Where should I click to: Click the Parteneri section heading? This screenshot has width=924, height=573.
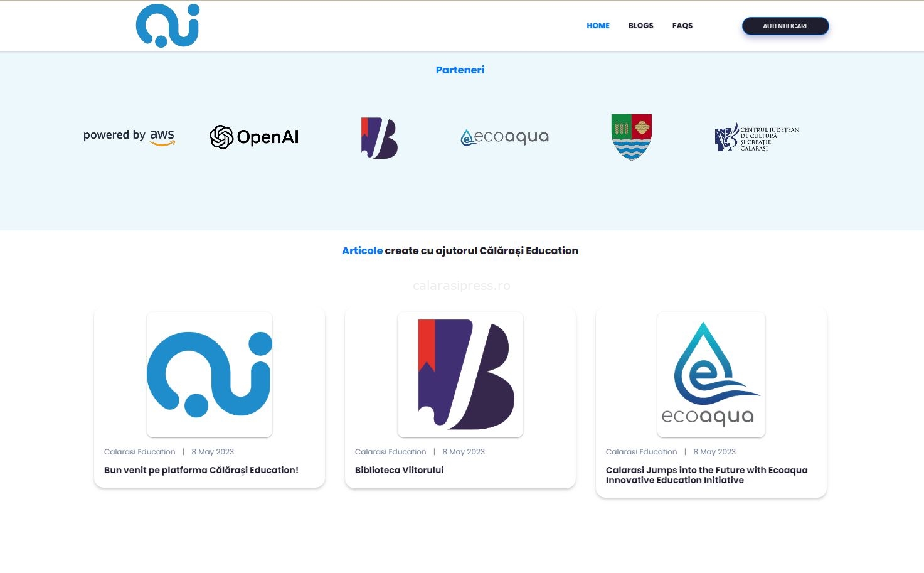click(x=460, y=70)
